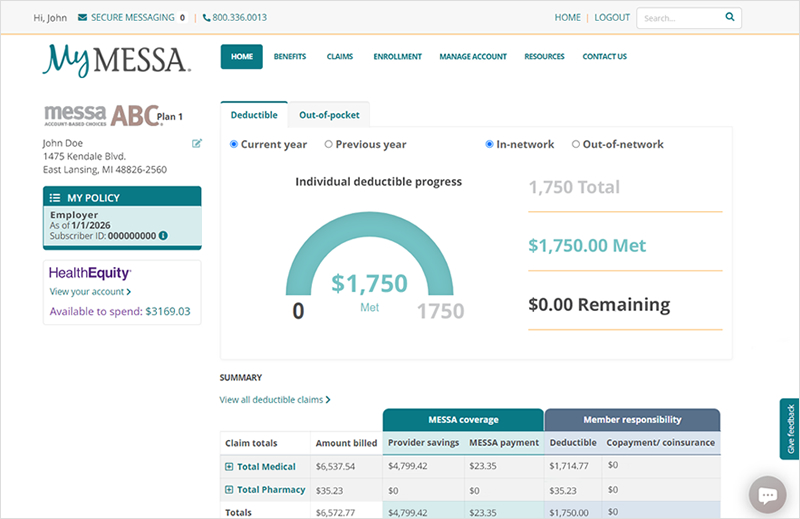
Task: Open the Contact Us menu
Action: [x=605, y=57]
